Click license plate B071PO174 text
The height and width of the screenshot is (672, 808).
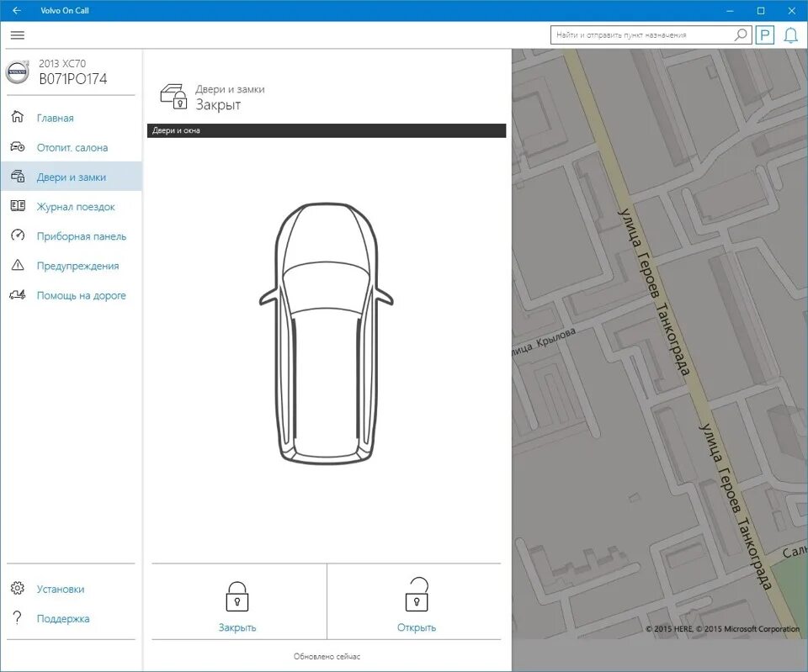coord(73,79)
